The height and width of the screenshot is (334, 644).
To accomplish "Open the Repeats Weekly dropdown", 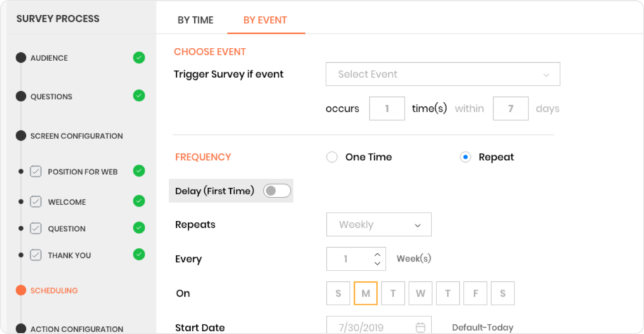I will [x=379, y=225].
